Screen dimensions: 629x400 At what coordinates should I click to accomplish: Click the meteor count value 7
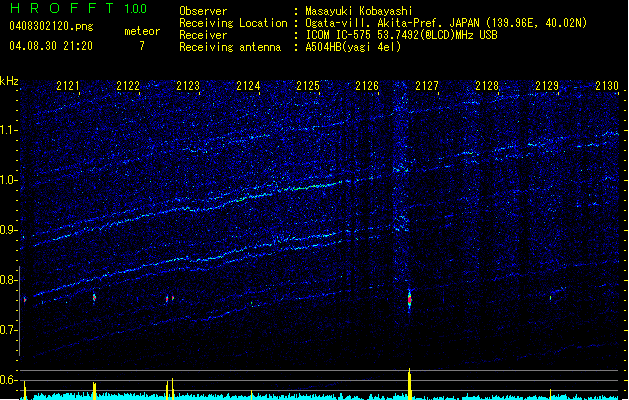[x=142, y=46]
